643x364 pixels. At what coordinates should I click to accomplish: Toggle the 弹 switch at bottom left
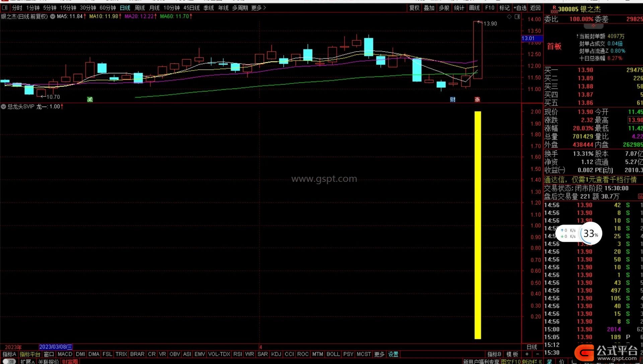(x=9, y=362)
